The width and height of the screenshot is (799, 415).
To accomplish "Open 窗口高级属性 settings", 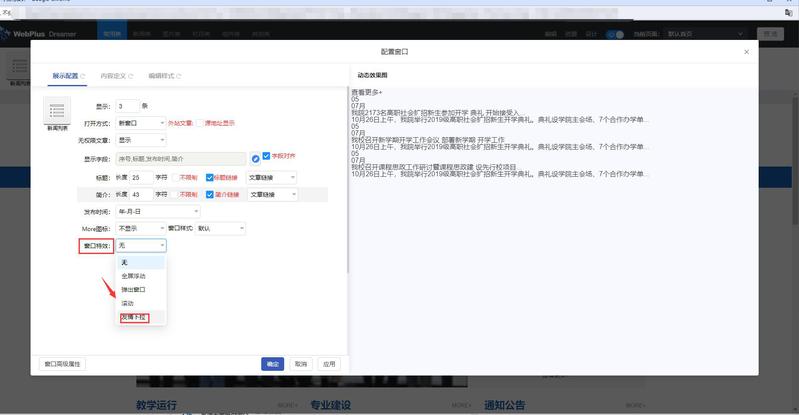I will (x=62, y=364).
